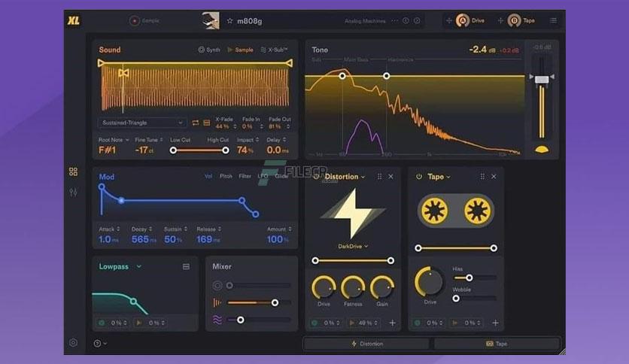Switch Sound source to Sample
This screenshot has width=629, height=364.
click(x=240, y=50)
